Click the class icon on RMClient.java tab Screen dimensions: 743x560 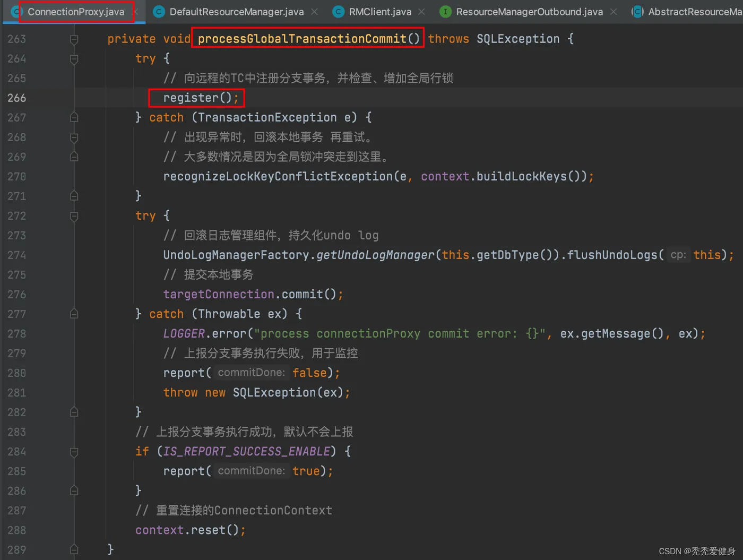(x=338, y=12)
